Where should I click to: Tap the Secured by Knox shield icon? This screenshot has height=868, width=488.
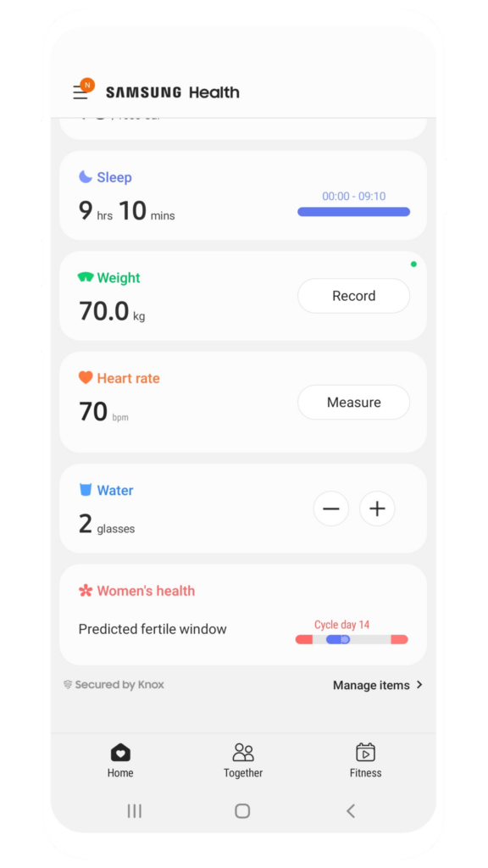tap(69, 684)
